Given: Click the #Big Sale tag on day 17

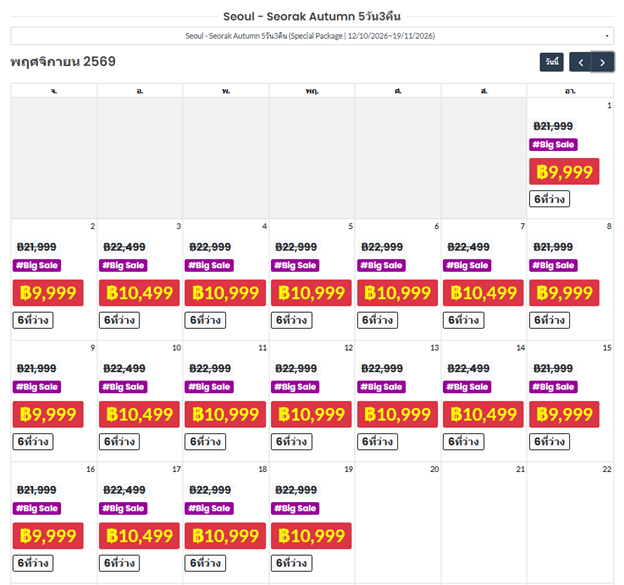Looking at the screenshot, I should [124, 508].
